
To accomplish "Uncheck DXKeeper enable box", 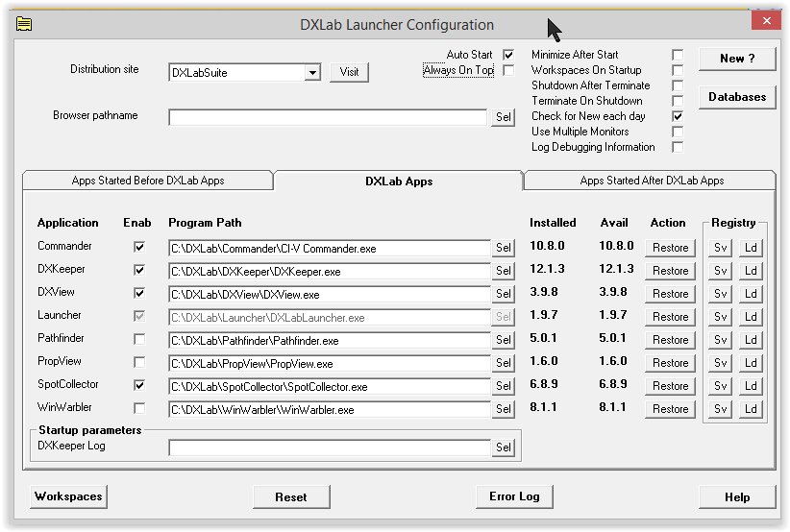I will (x=139, y=270).
